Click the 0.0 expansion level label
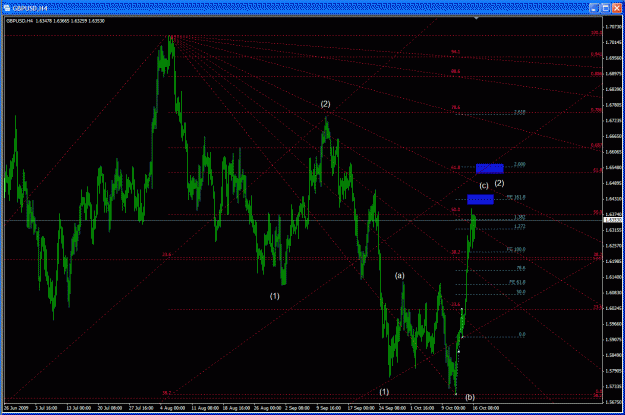This screenshot has width=625, height=415. 522,334
